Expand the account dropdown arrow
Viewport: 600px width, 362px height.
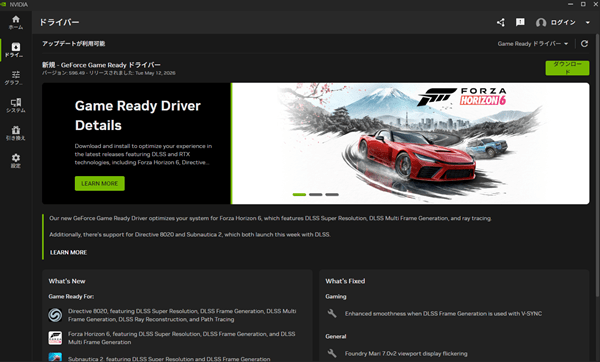[587, 23]
